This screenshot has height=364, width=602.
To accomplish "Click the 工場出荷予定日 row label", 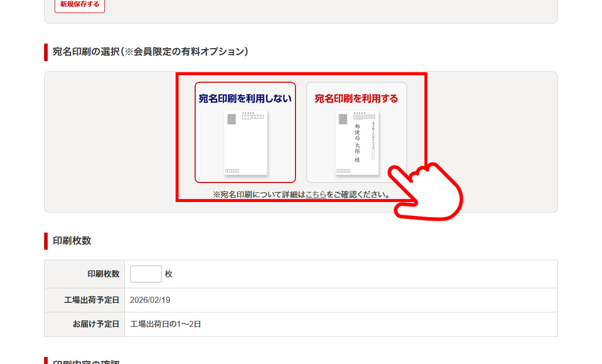I will pos(92,300).
